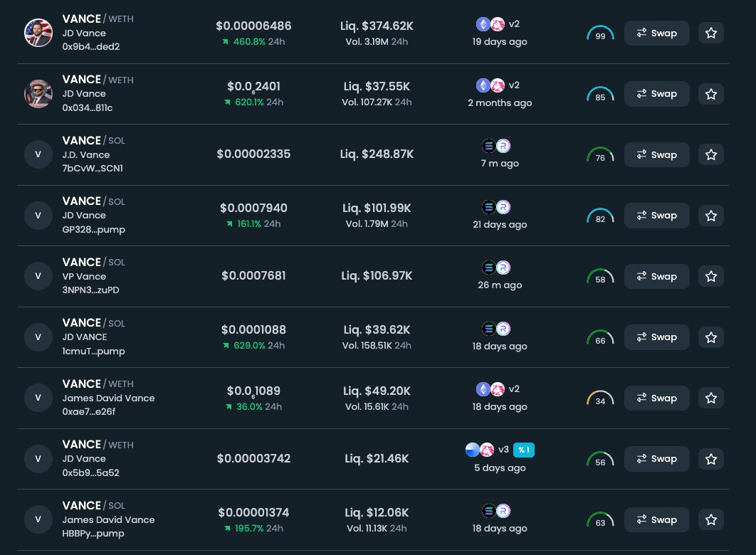Swap the J.D. Vance 7bCvW...SCN1 pair
Image resolution: width=756 pixels, height=555 pixels.
click(x=656, y=154)
